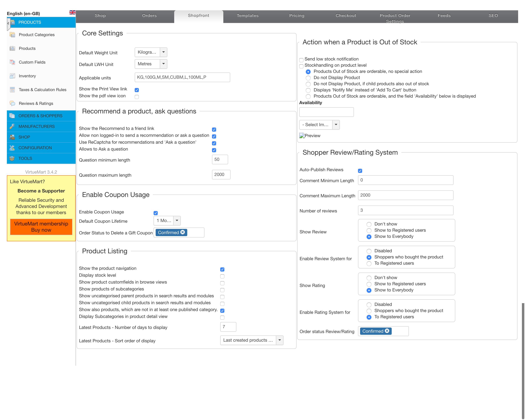The height and width of the screenshot is (420, 525).
Task: Click the Manufacturers sidebar icon
Action: pos(12,126)
